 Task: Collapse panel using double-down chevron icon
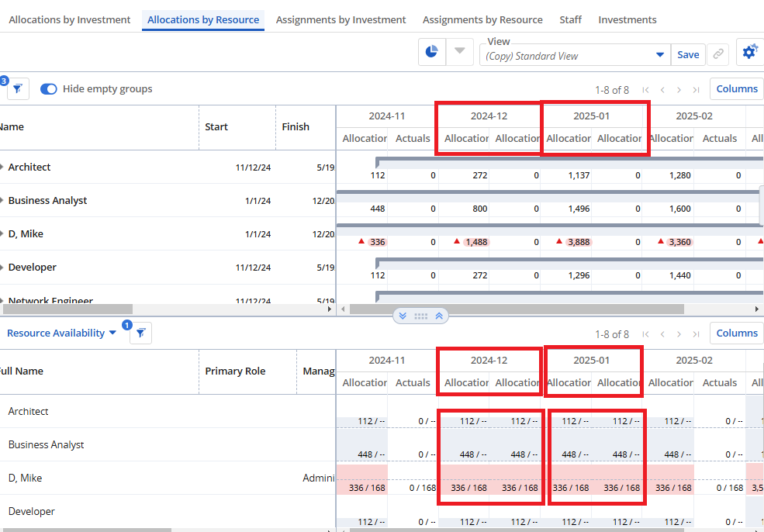point(403,316)
